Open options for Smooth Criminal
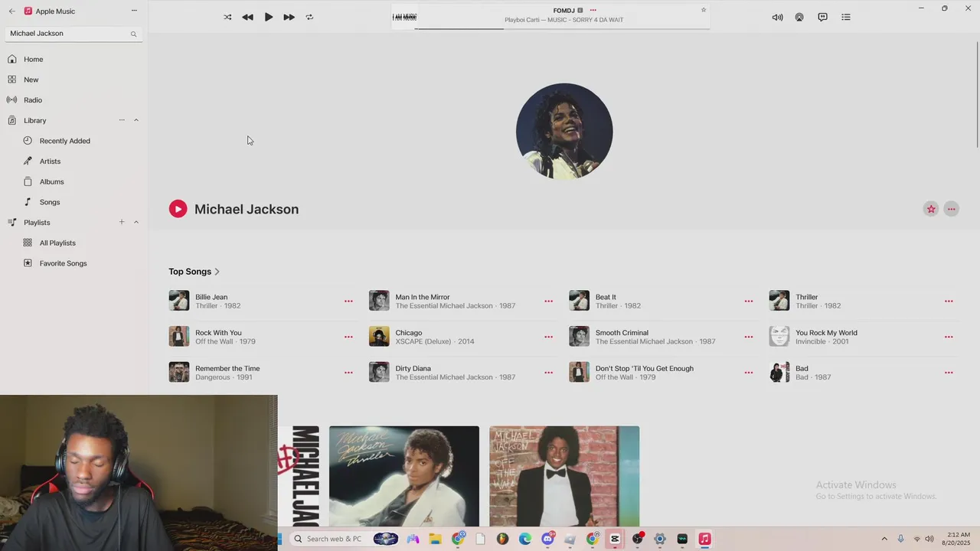980x551 pixels. 749,337
